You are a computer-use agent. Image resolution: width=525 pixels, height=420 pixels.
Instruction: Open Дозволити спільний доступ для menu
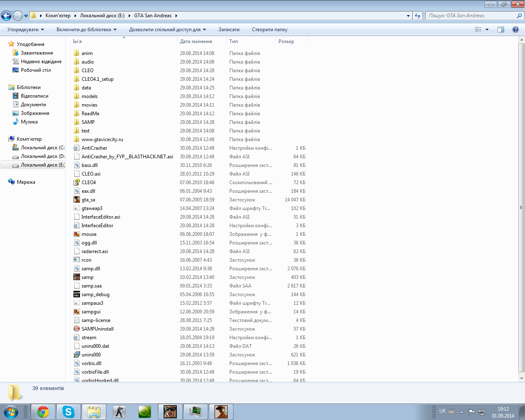167,30
